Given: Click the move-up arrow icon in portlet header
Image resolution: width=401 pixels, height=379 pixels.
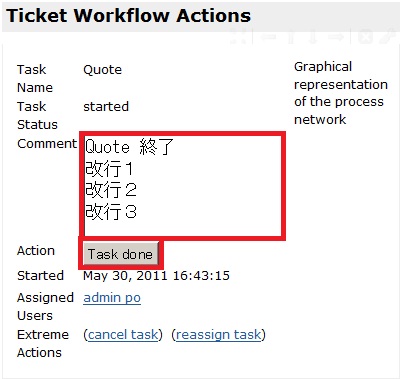Looking at the screenshot, I should point(291,36).
